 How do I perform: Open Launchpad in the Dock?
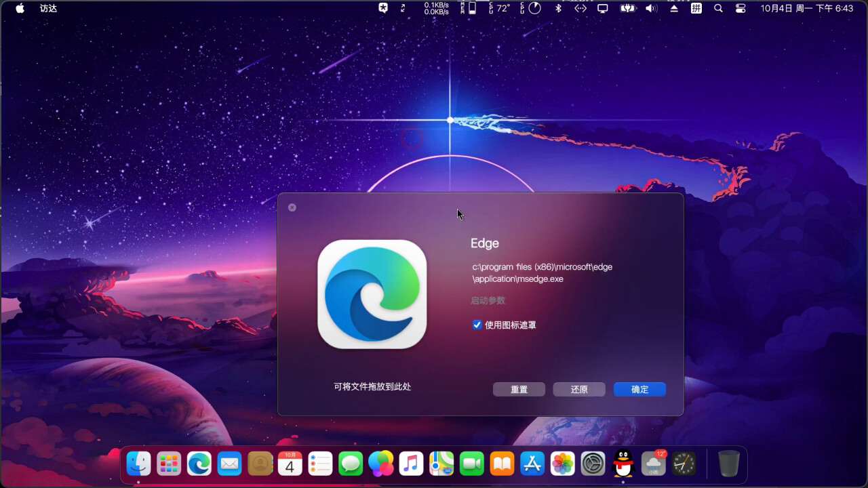click(x=169, y=464)
